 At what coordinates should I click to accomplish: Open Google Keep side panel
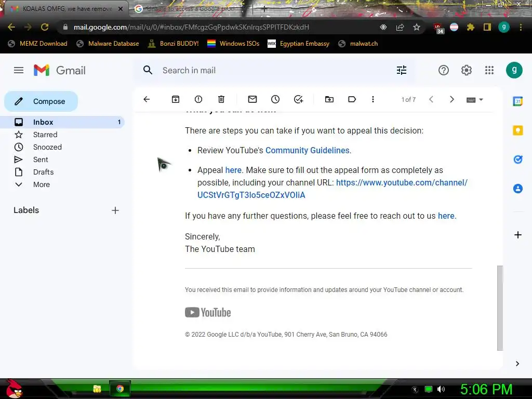[518, 130]
